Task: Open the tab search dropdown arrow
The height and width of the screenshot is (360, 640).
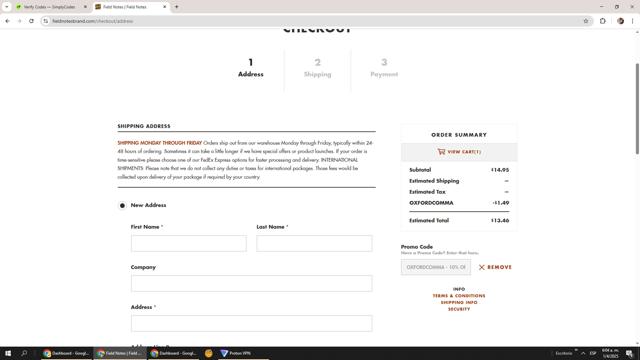Action: (7, 7)
